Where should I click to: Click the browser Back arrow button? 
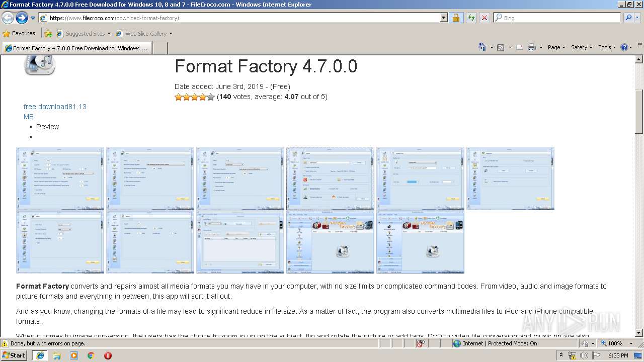[x=8, y=18]
